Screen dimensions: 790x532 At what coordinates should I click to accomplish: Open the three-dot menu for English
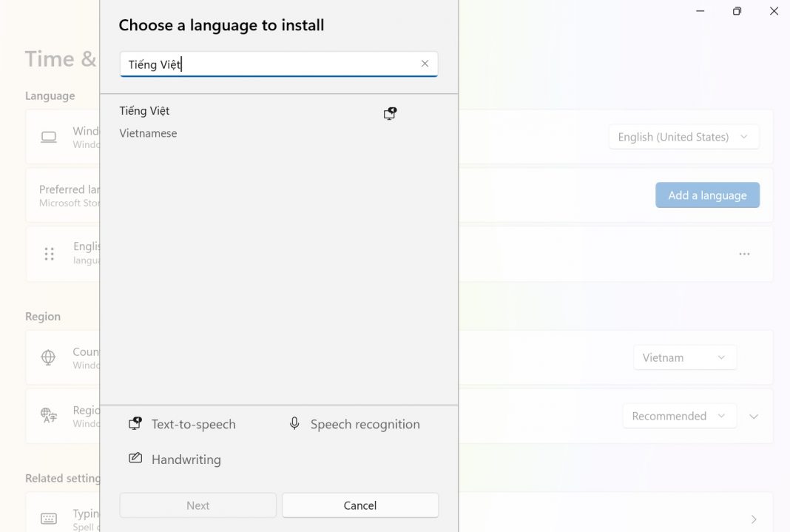point(744,254)
